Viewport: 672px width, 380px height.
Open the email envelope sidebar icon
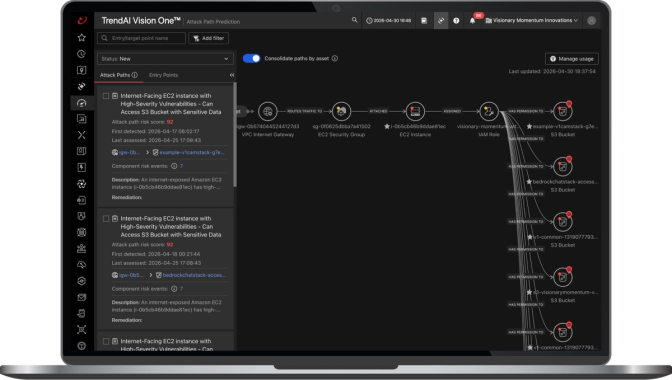click(x=81, y=297)
